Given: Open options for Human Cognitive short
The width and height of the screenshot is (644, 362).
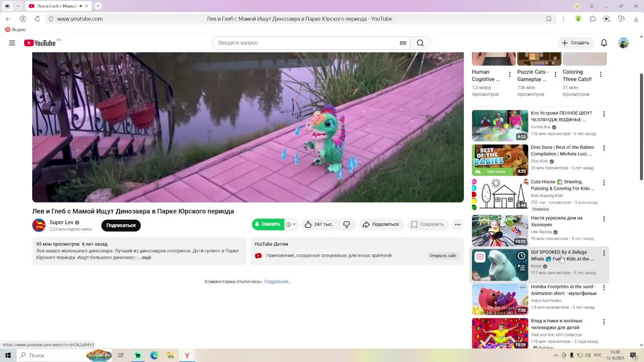Looking at the screenshot, I should (x=510, y=74).
